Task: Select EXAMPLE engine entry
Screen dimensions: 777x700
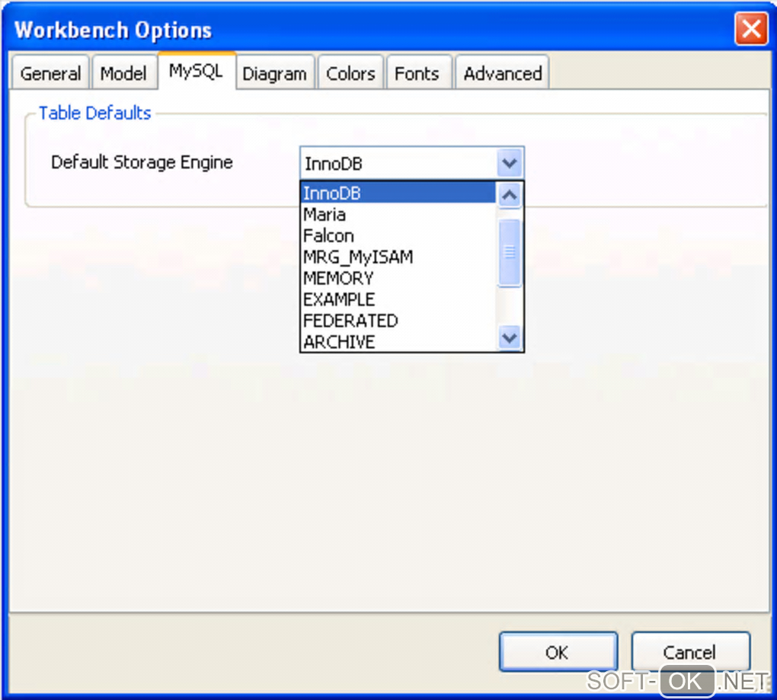Action: click(x=398, y=299)
